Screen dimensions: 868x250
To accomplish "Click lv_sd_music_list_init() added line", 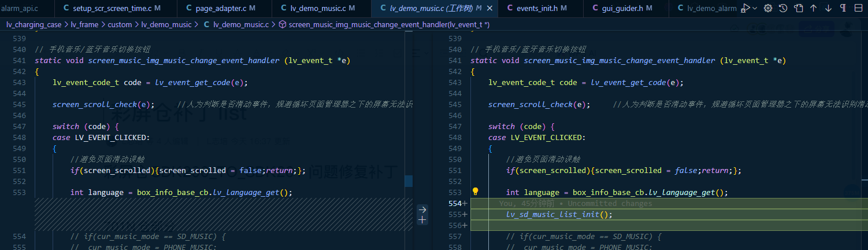I will click(x=559, y=215).
